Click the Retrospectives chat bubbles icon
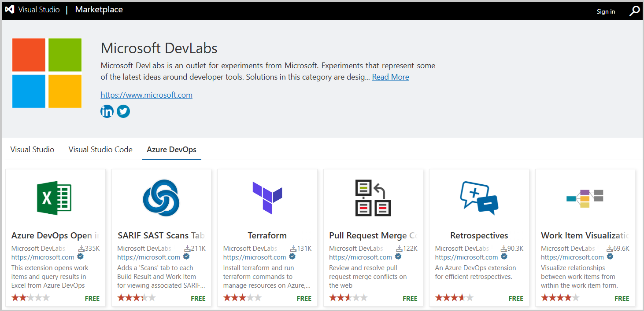The height and width of the screenshot is (311, 644). click(x=479, y=198)
